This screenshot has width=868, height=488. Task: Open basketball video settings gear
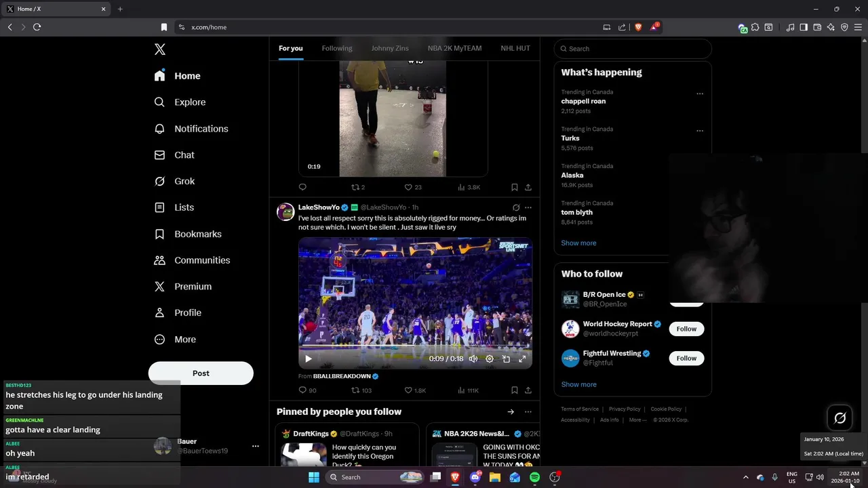(490, 359)
